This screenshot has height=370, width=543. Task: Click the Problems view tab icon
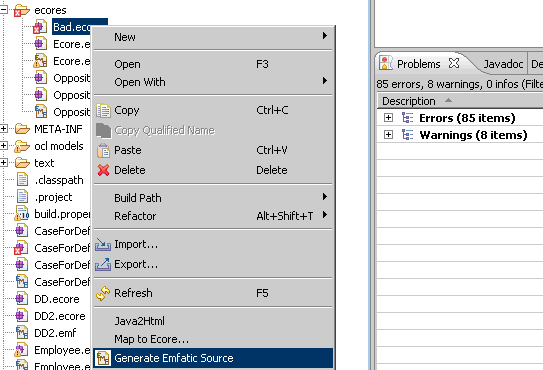[x=386, y=63]
